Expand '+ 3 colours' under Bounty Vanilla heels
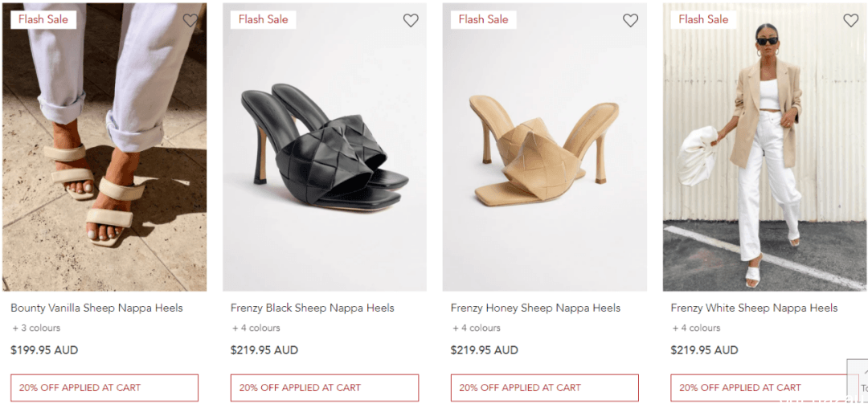868x408 pixels. [36, 328]
